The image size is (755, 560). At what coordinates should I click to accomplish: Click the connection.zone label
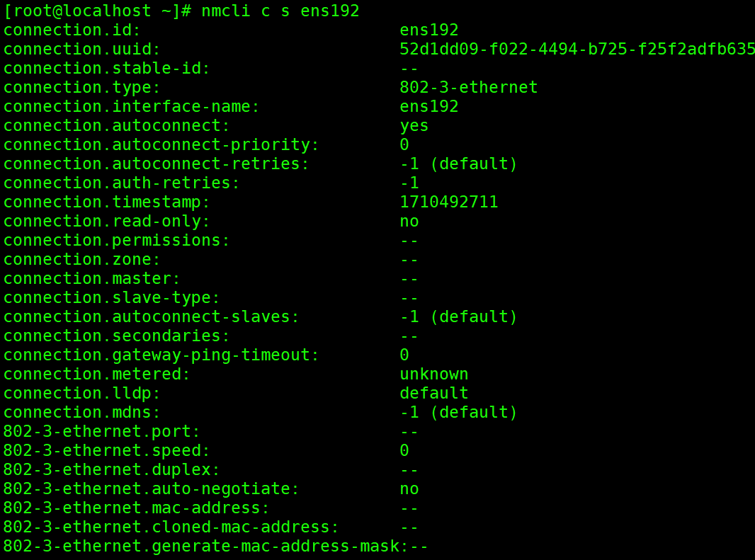pyautogui.click(x=82, y=259)
